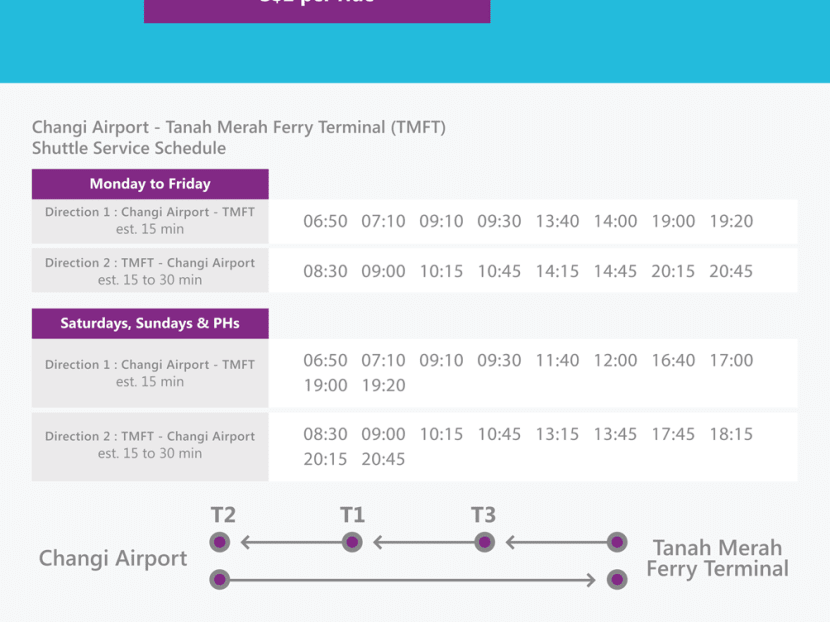The height and width of the screenshot is (622, 830).
Task: Select the 14:45 weekday return time
Action: pos(615,272)
